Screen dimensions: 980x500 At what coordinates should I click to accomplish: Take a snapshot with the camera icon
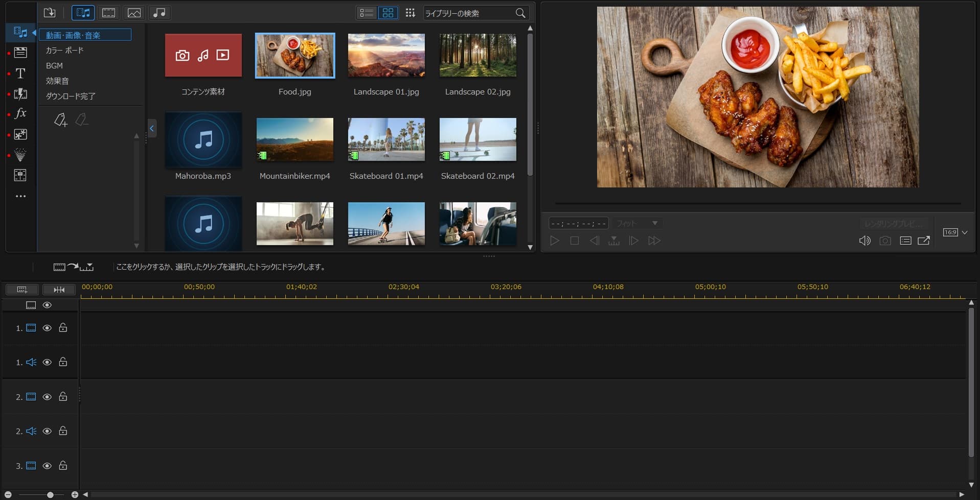click(885, 241)
